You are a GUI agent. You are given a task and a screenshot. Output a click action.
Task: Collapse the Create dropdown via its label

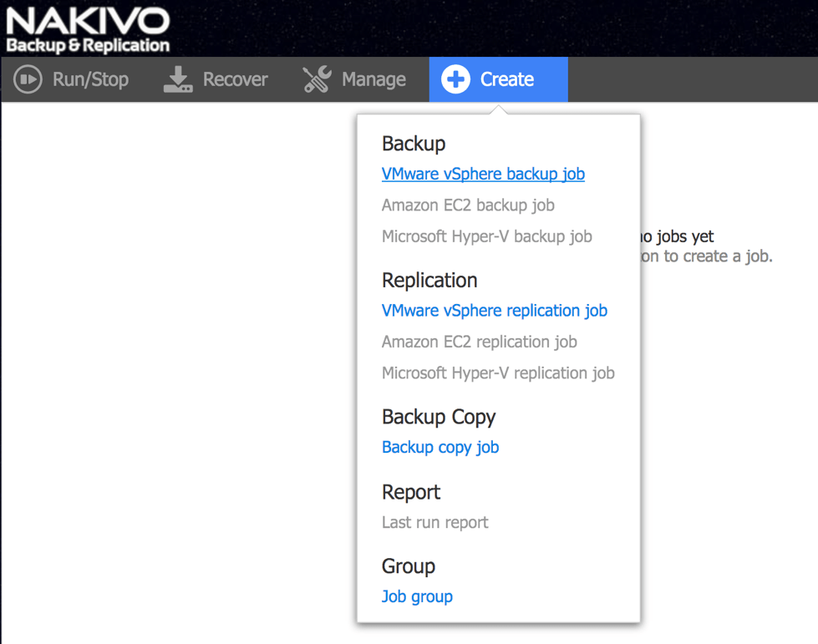pyautogui.click(x=506, y=79)
